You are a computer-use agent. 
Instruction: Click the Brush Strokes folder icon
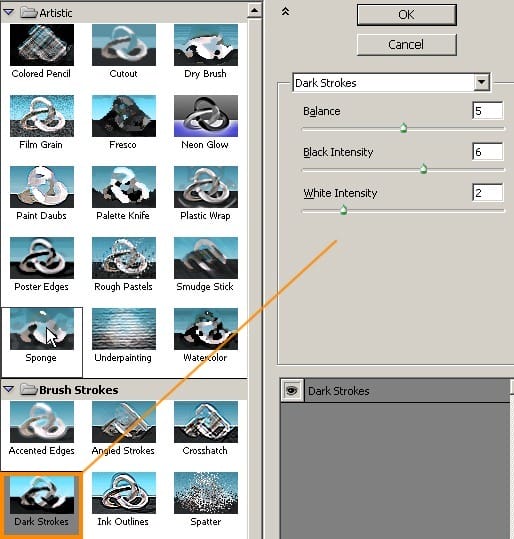click(29, 389)
